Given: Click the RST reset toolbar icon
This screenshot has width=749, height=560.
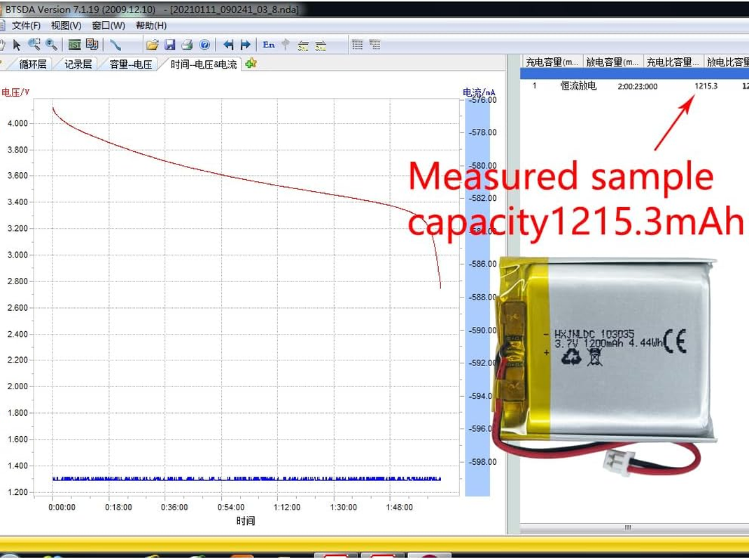Looking at the screenshot, I should coord(74,45).
